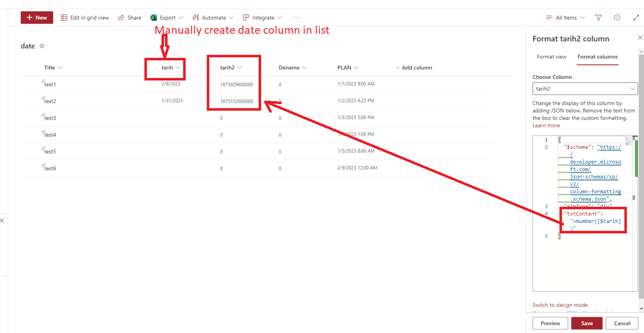
Task: Switch to the Format view tab
Action: [551, 57]
